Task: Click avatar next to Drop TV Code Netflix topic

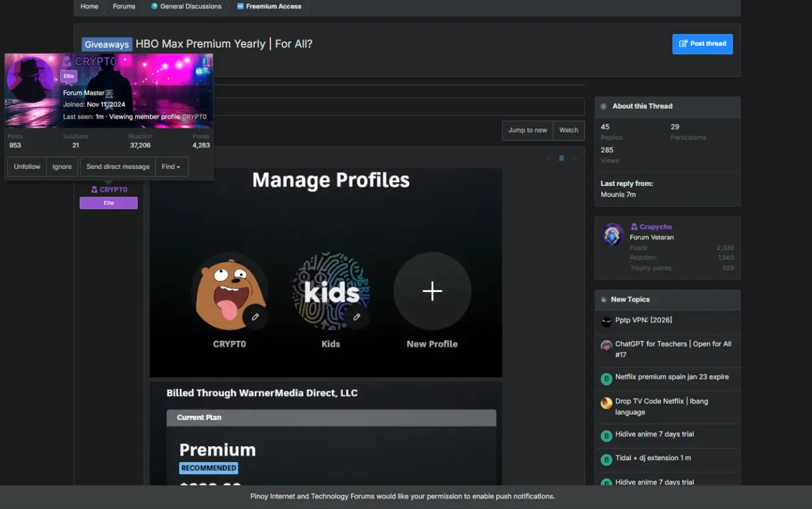Action: tap(606, 403)
